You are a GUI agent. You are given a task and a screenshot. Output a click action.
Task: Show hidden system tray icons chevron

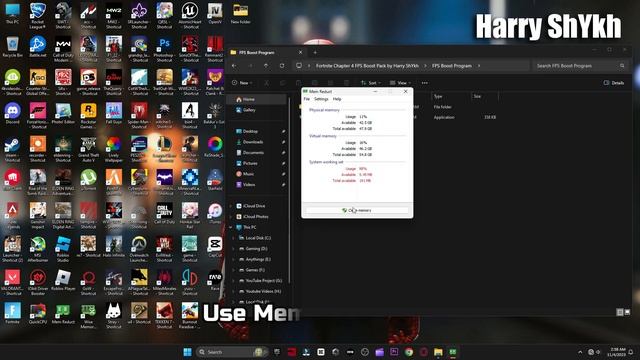coord(580,352)
